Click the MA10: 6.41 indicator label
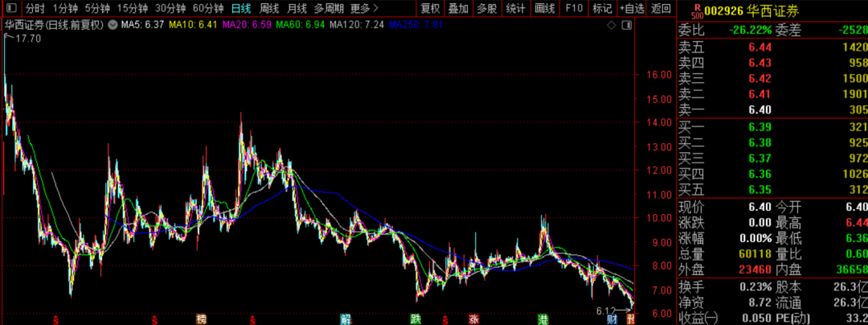This screenshot has width=868, height=325. point(193,25)
